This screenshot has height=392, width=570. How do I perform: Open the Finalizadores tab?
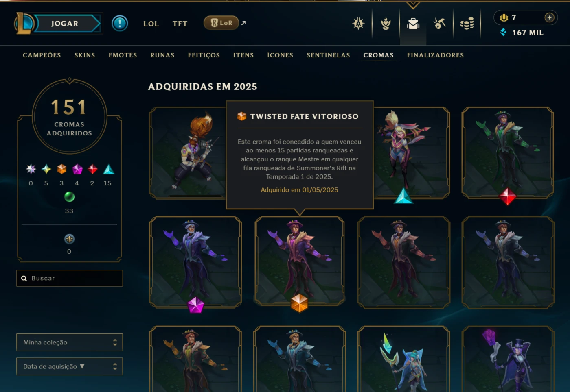435,55
